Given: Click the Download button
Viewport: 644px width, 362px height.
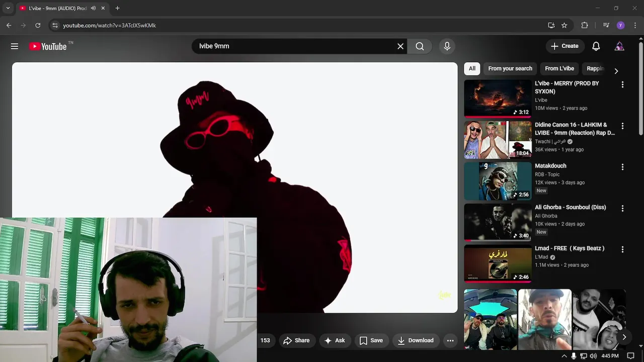Looking at the screenshot, I should [416, 340].
